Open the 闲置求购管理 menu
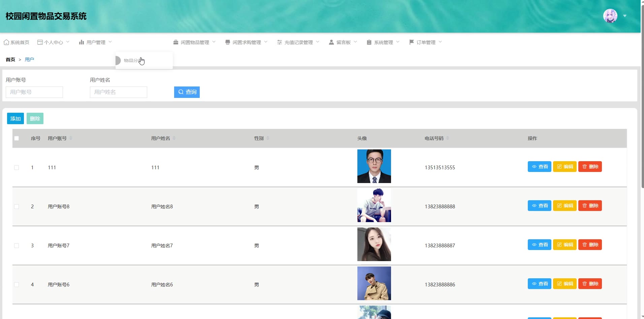 pos(247,42)
